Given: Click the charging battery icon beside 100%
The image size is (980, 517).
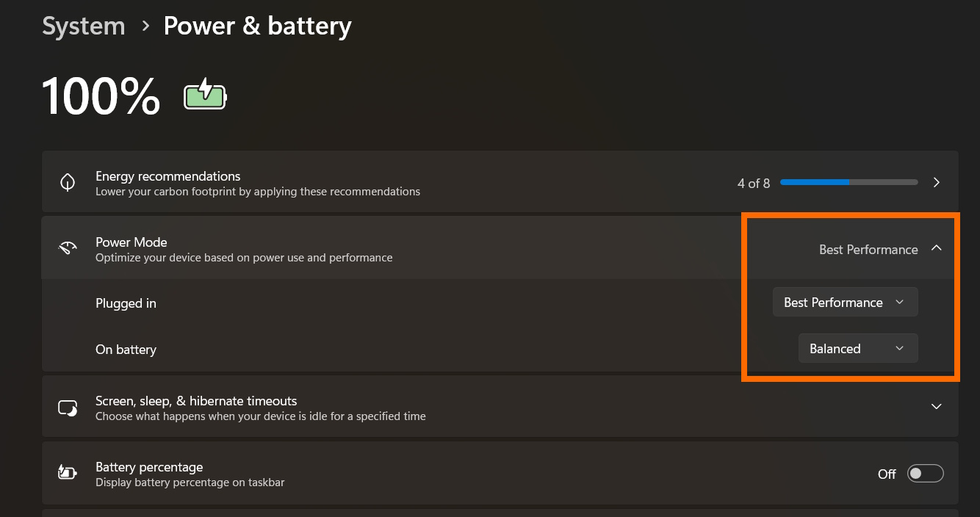Looking at the screenshot, I should pyautogui.click(x=205, y=95).
